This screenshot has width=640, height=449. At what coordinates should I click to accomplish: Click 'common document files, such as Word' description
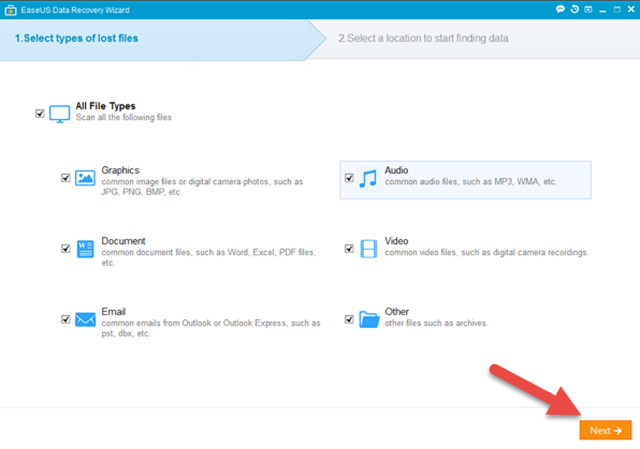point(209,257)
